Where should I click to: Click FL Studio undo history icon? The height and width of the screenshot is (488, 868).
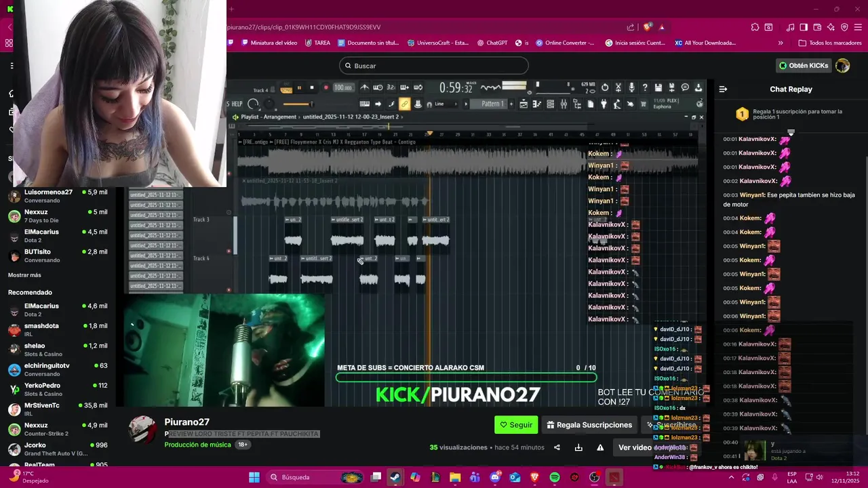[604, 87]
